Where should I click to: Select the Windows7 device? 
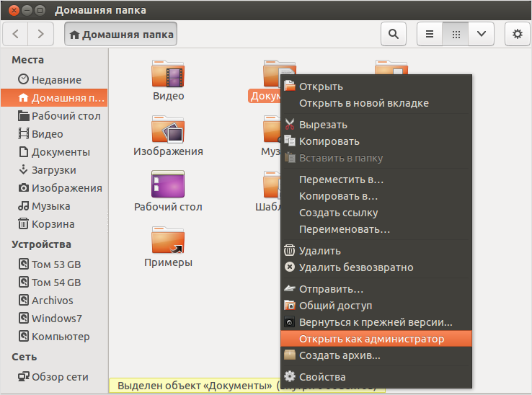tap(54, 319)
